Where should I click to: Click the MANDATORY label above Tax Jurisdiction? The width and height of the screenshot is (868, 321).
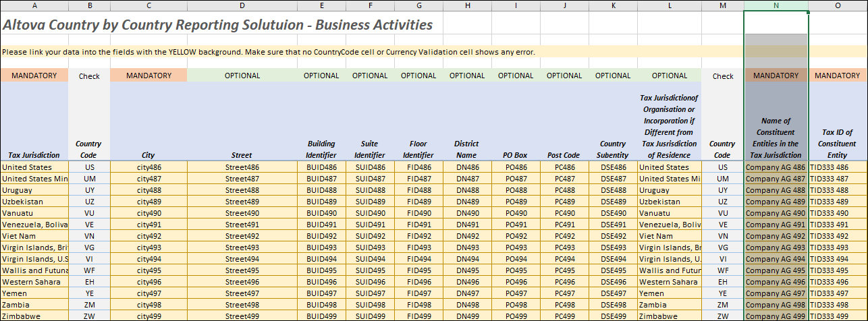tap(34, 76)
